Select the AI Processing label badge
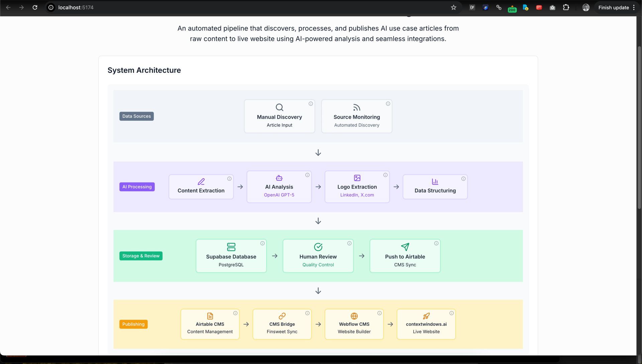This screenshot has height=364, width=642. [137, 187]
